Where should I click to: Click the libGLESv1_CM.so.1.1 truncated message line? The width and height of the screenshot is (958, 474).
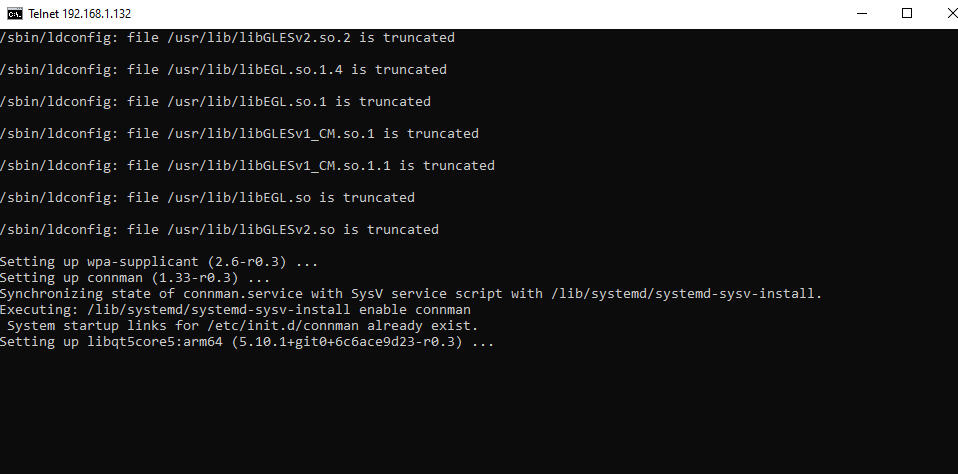click(247, 166)
